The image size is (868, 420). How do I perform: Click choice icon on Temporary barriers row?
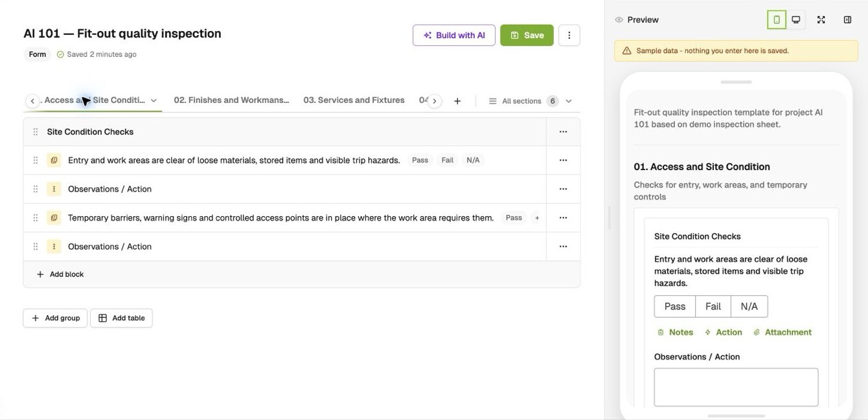tap(54, 218)
